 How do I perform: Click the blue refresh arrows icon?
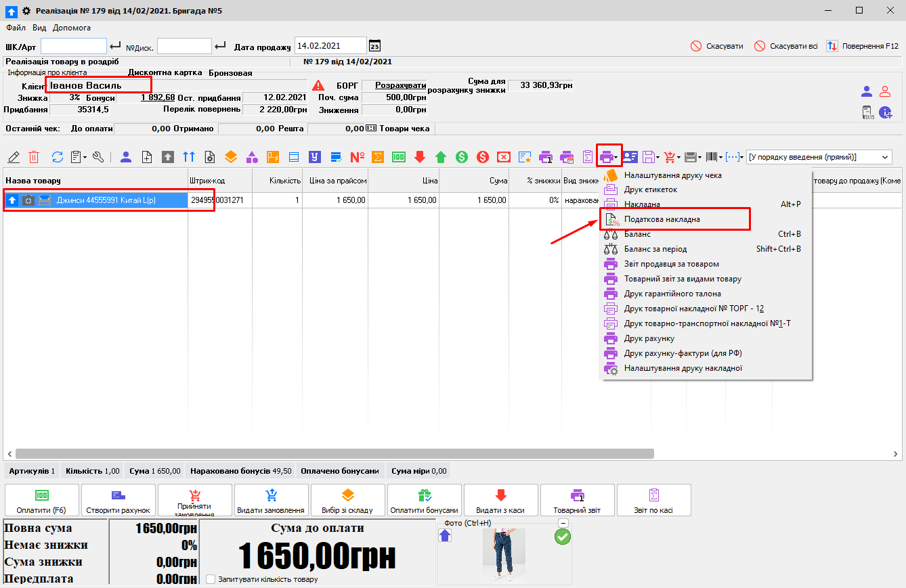point(58,157)
